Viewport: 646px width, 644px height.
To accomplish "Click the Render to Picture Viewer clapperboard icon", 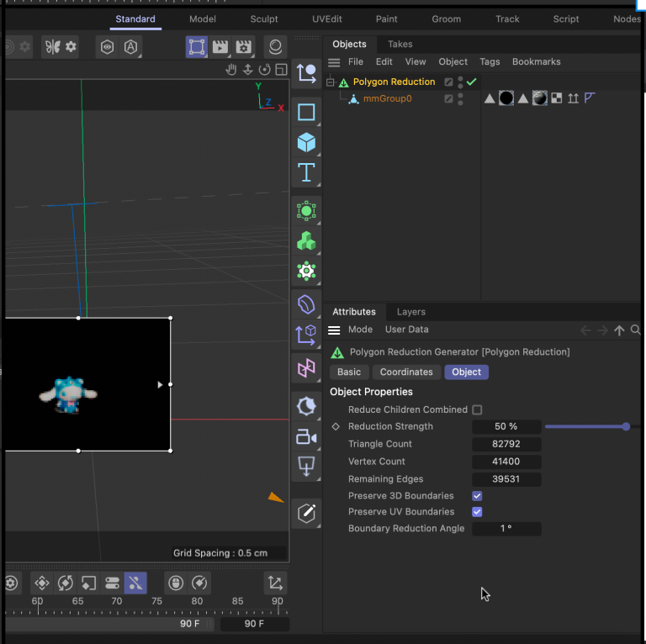I will tap(220, 47).
